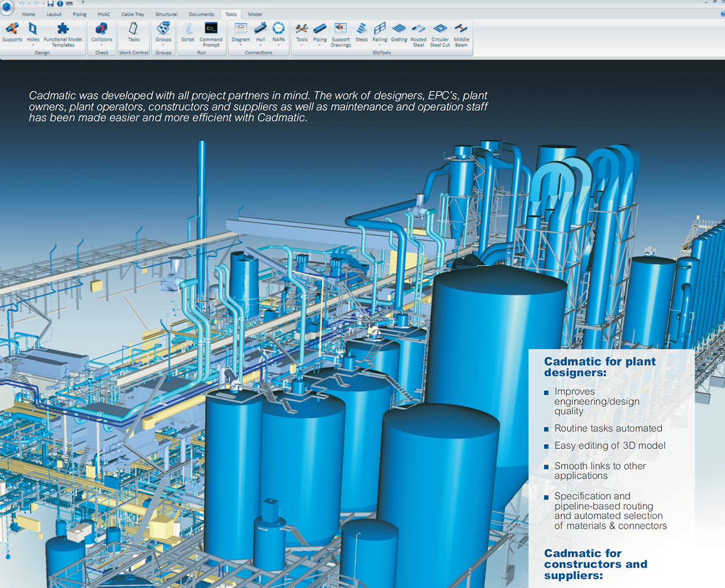Screen dimensions: 725x588
Task: Switch to the Structural ribbon tab
Action: pyautogui.click(x=166, y=14)
